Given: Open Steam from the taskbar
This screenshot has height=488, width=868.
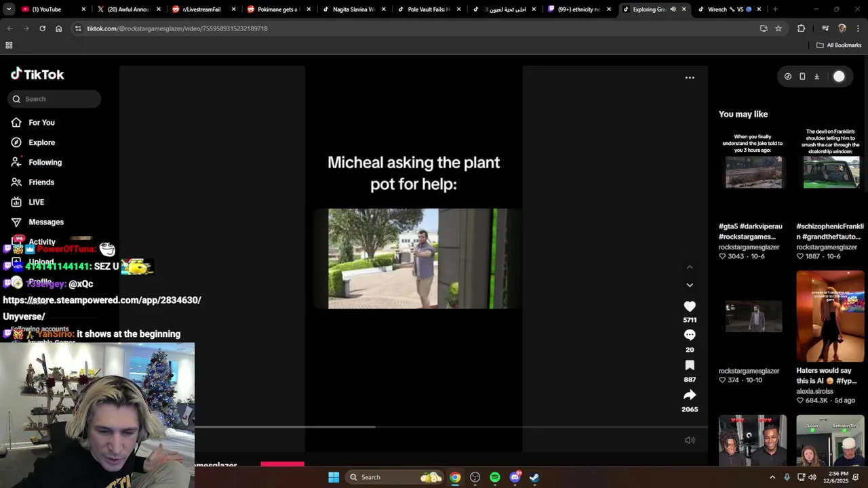Looking at the screenshot, I should click(x=534, y=477).
